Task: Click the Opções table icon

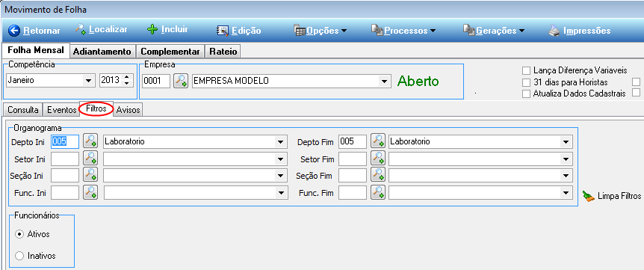Action: (300, 31)
